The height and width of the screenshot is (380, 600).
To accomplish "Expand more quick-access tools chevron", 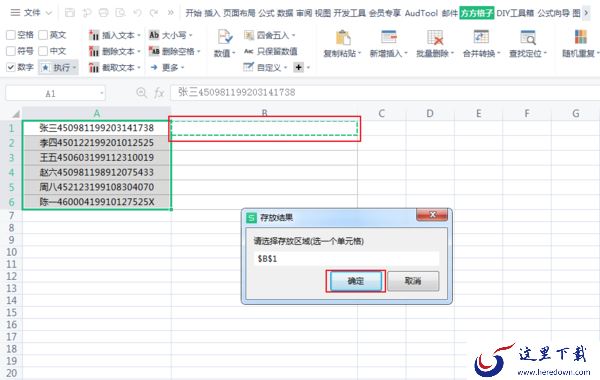I will [171, 13].
